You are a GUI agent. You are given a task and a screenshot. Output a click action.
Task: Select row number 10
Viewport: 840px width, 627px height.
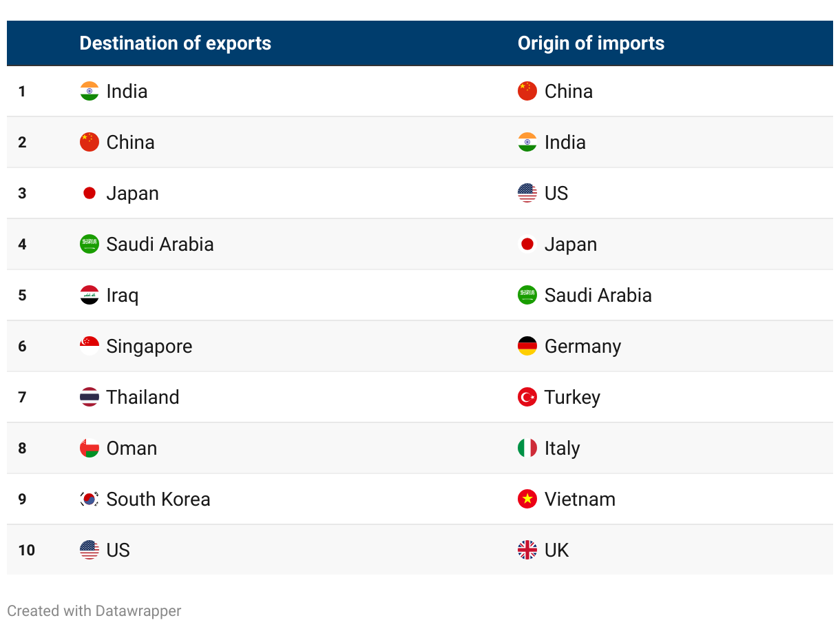click(x=27, y=550)
